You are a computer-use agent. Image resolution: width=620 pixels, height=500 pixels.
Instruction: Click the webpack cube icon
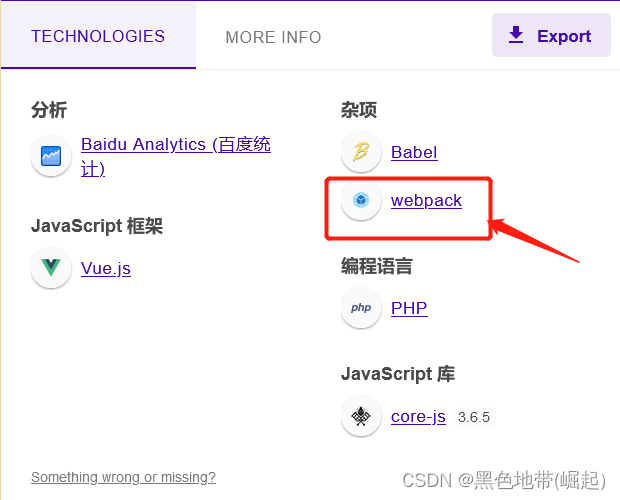(x=361, y=200)
